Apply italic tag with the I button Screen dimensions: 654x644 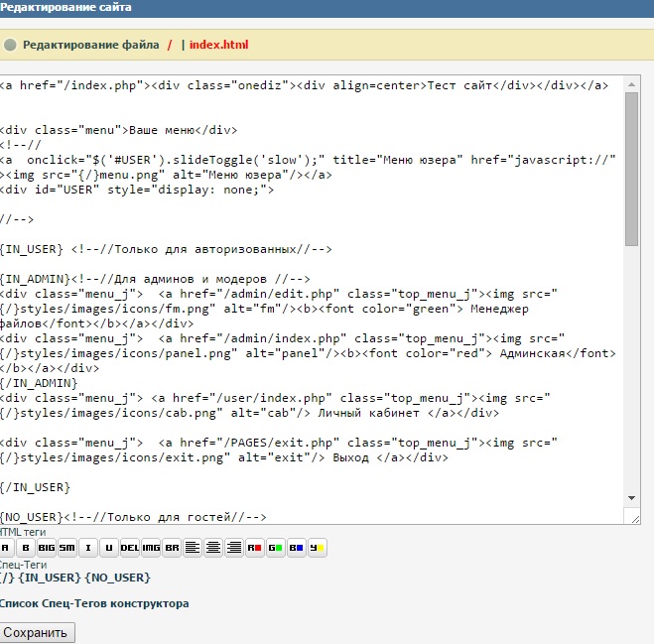[x=88, y=548]
